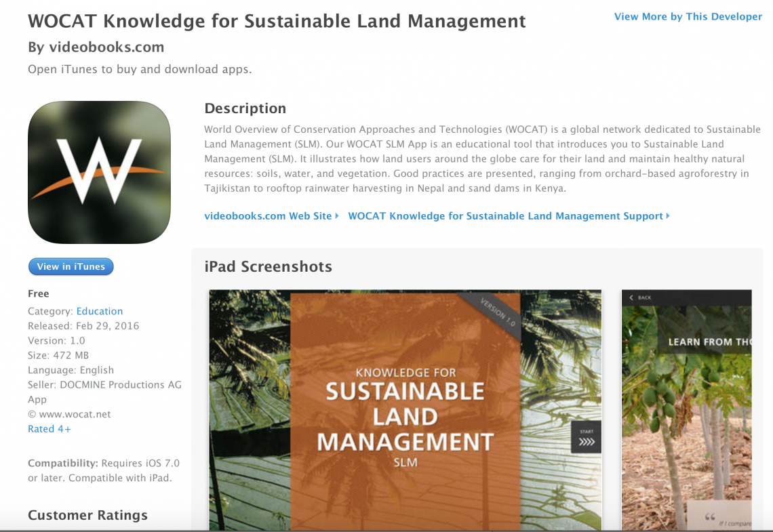Click Open iTunes to buy and download apps text
Viewport: 773px width, 532px height.
140,69
